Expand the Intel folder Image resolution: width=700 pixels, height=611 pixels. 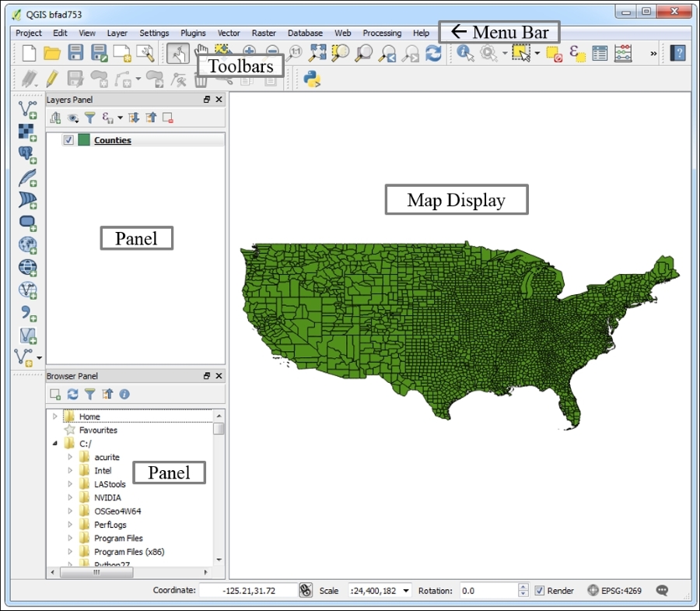(70, 470)
